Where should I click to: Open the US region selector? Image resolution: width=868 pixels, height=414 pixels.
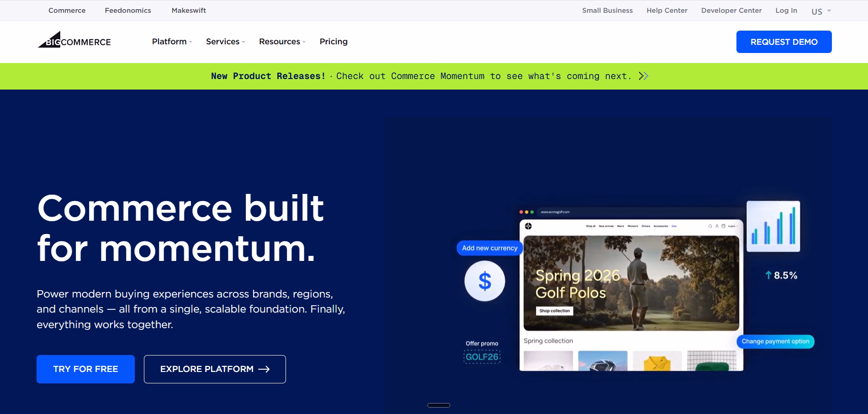821,11
